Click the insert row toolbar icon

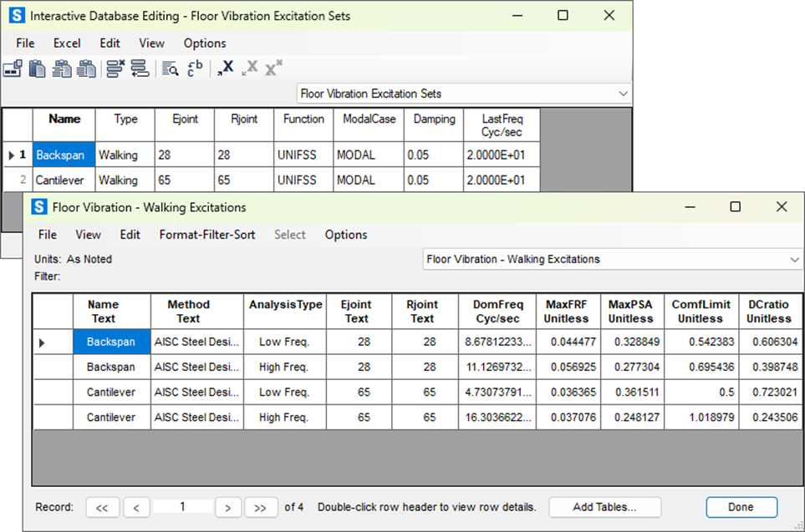pos(140,68)
